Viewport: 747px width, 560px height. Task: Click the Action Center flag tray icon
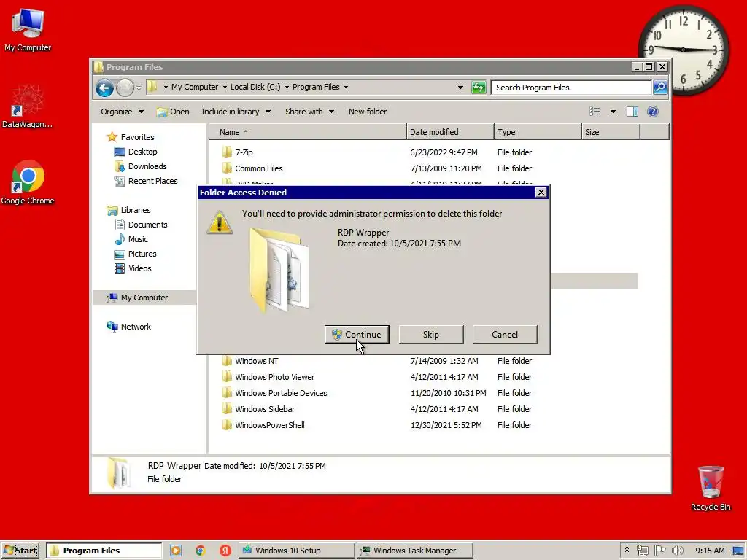tap(659, 551)
